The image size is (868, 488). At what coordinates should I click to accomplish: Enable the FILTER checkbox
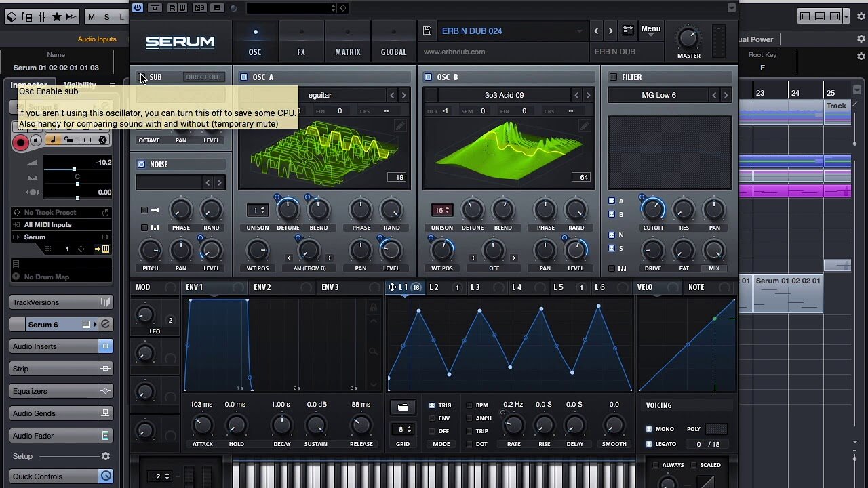point(613,77)
